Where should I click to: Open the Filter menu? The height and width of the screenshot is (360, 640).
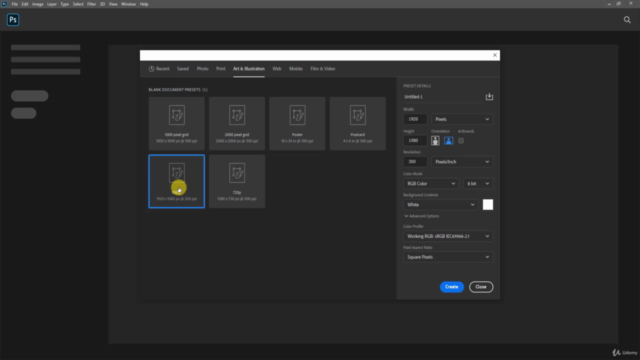91,4
